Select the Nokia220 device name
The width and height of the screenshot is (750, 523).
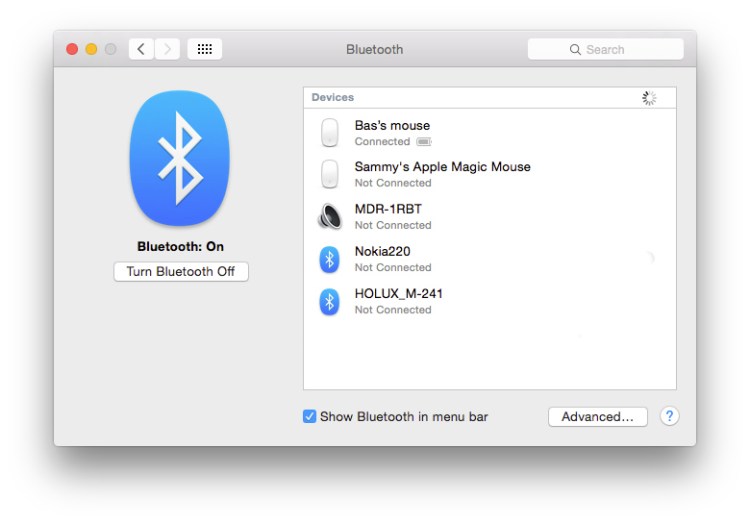382,251
